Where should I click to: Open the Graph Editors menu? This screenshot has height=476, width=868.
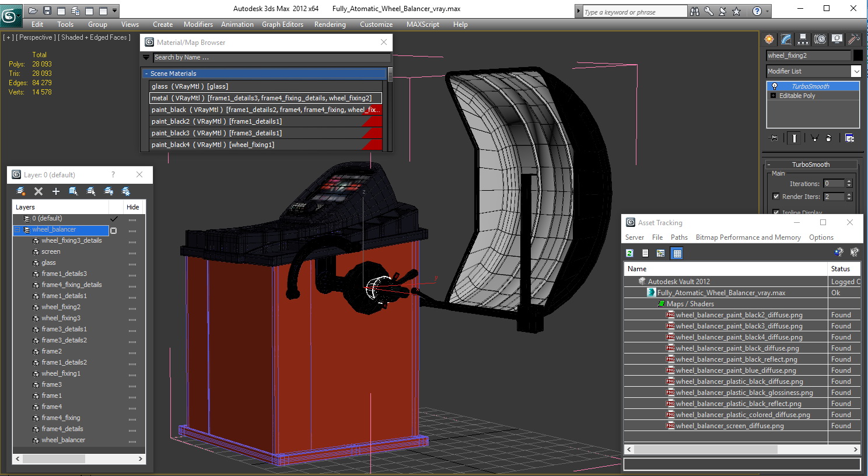pyautogui.click(x=282, y=24)
